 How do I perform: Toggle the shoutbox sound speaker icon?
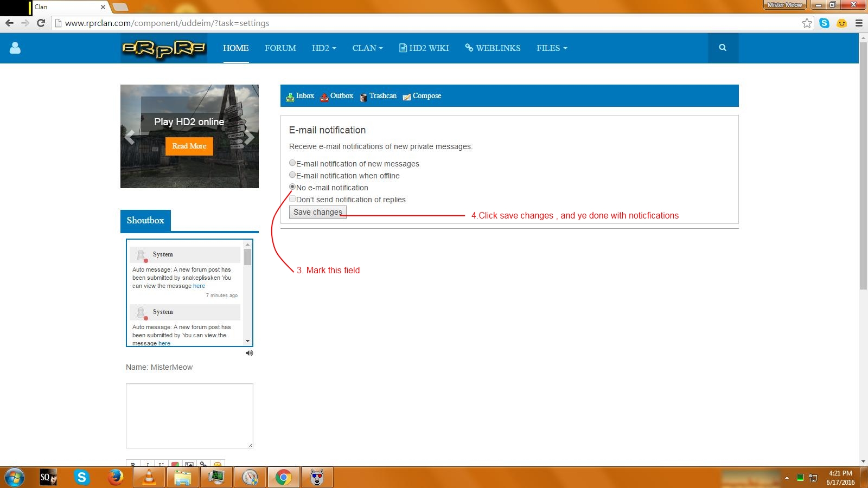click(x=249, y=353)
